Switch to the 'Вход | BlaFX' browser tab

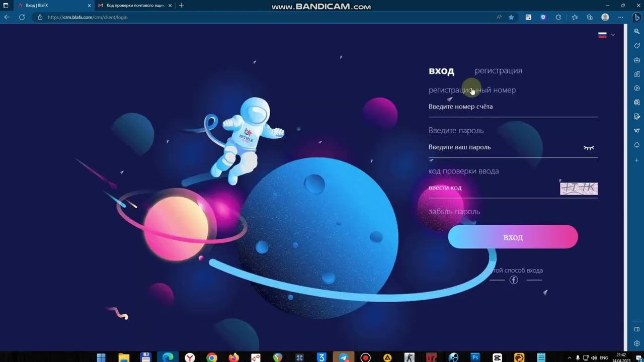click(54, 6)
